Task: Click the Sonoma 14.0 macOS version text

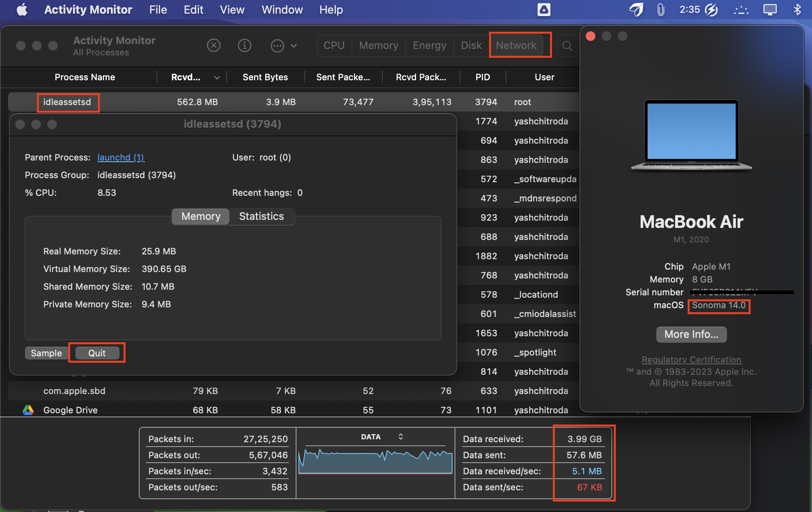Action: pyautogui.click(x=719, y=305)
